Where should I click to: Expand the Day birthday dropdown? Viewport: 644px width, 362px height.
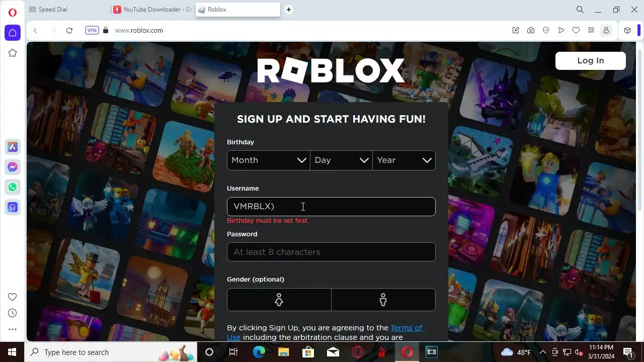(x=341, y=160)
